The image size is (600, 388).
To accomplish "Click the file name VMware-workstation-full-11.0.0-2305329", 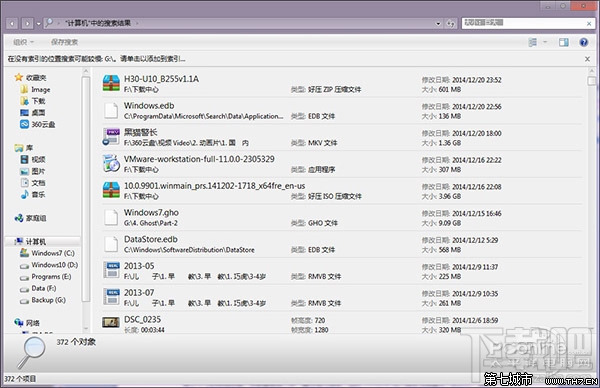I will 199,159.
